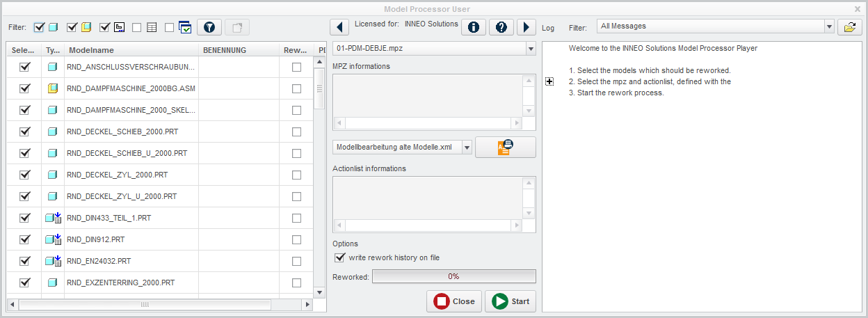The width and height of the screenshot is (868, 318).
Task: Expand the All Messages filter dropdown
Action: click(x=716, y=26)
